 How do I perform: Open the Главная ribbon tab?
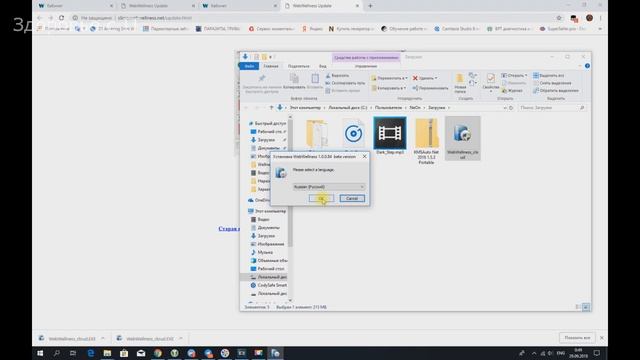(x=271, y=66)
